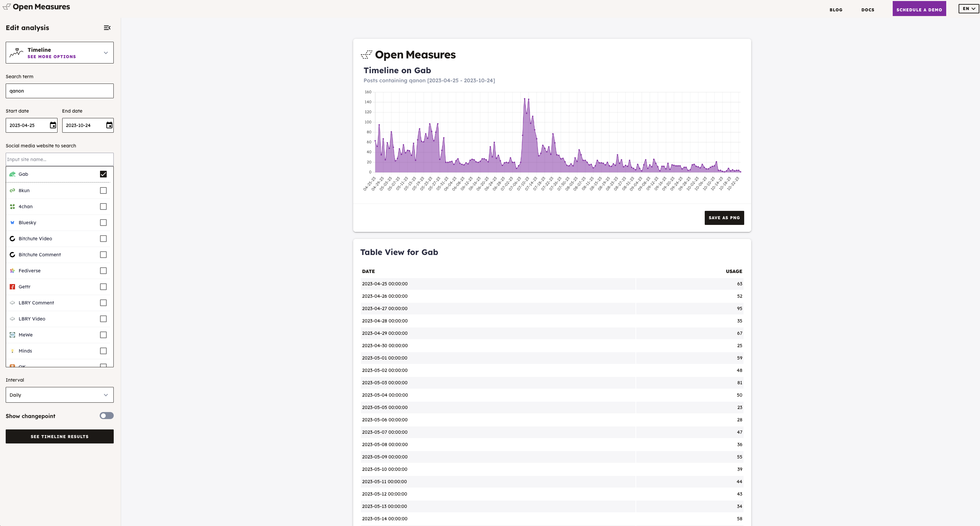Click the Input site name search field
Viewport: 980px width, 526px height.
(60, 159)
